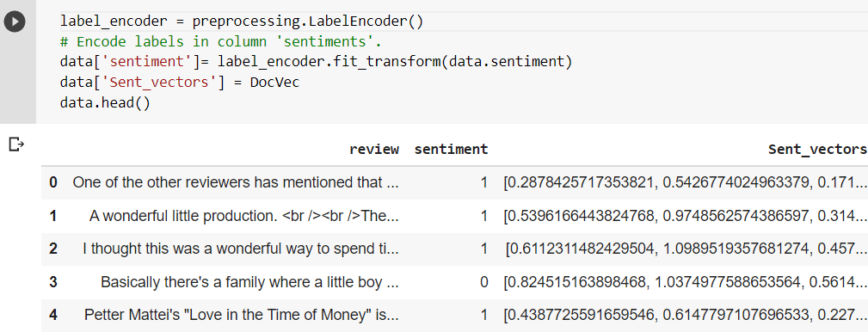This screenshot has width=868, height=332.
Task: Select the Sent_vectors column header
Action: pos(817,150)
